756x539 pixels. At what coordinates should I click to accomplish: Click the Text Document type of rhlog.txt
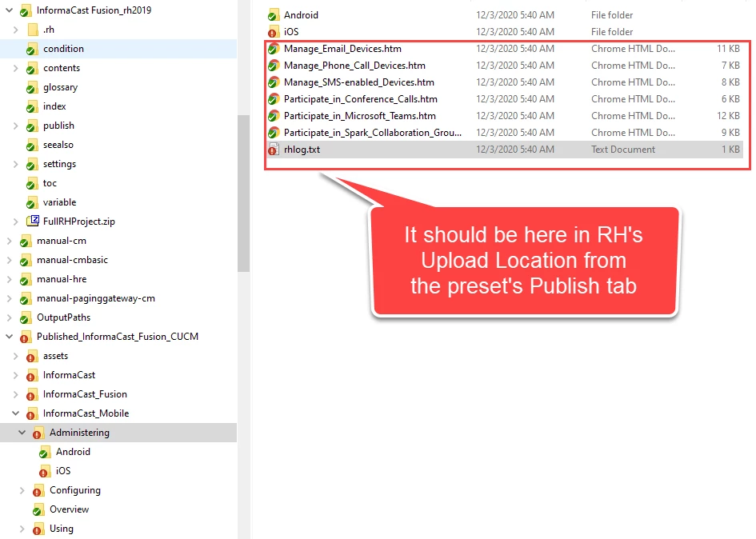coord(623,150)
